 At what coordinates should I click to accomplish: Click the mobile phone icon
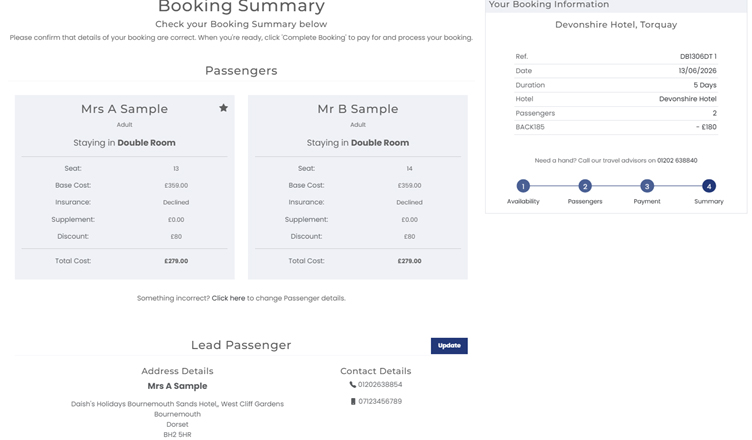(353, 401)
